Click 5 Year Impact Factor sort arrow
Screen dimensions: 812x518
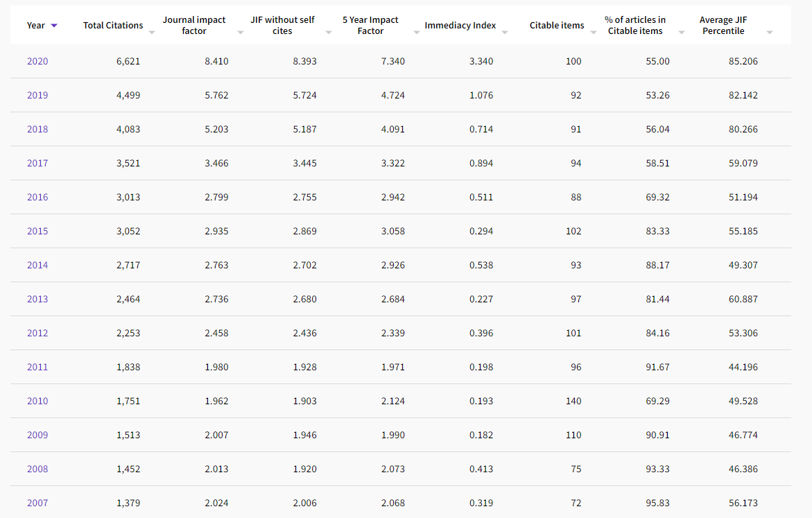pos(416,33)
